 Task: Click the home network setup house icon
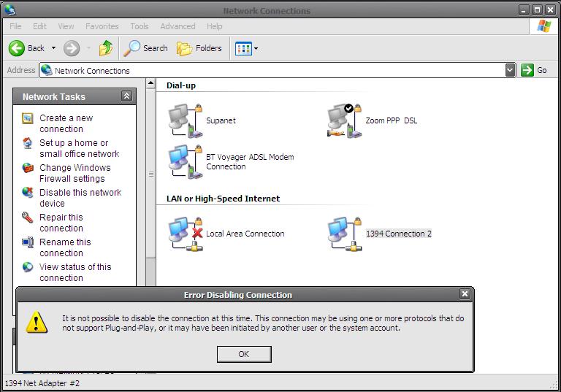28,142
